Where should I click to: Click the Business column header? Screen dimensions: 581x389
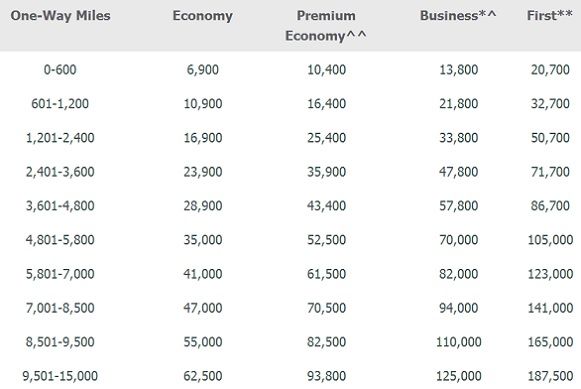point(458,16)
